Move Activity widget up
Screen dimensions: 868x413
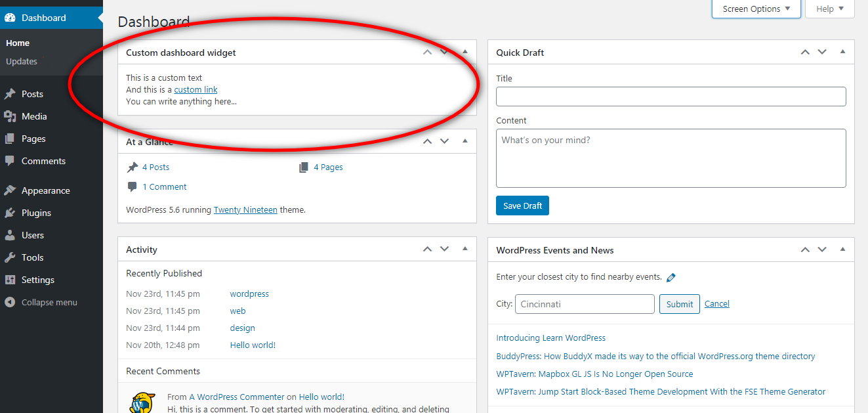[428, 249]
